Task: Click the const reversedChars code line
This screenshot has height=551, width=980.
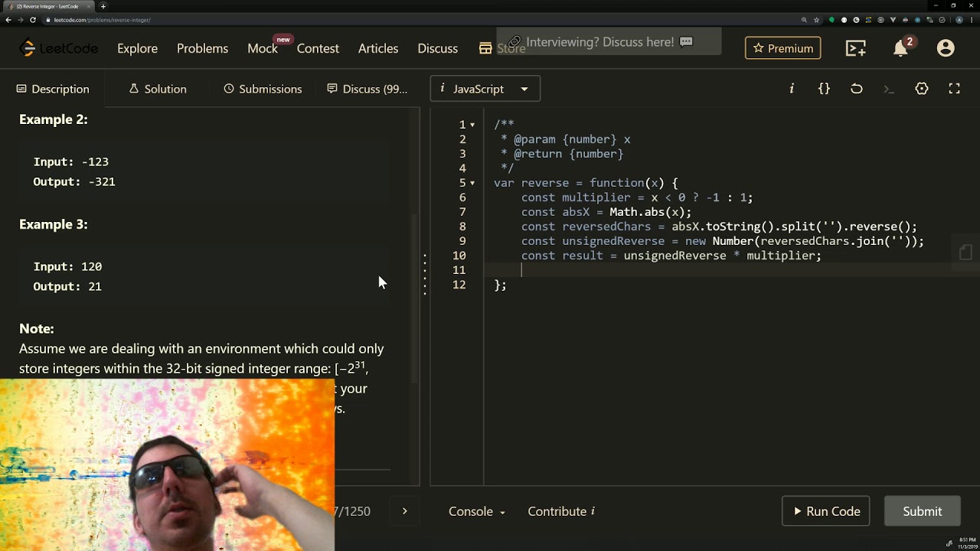Action: point(719,227)
